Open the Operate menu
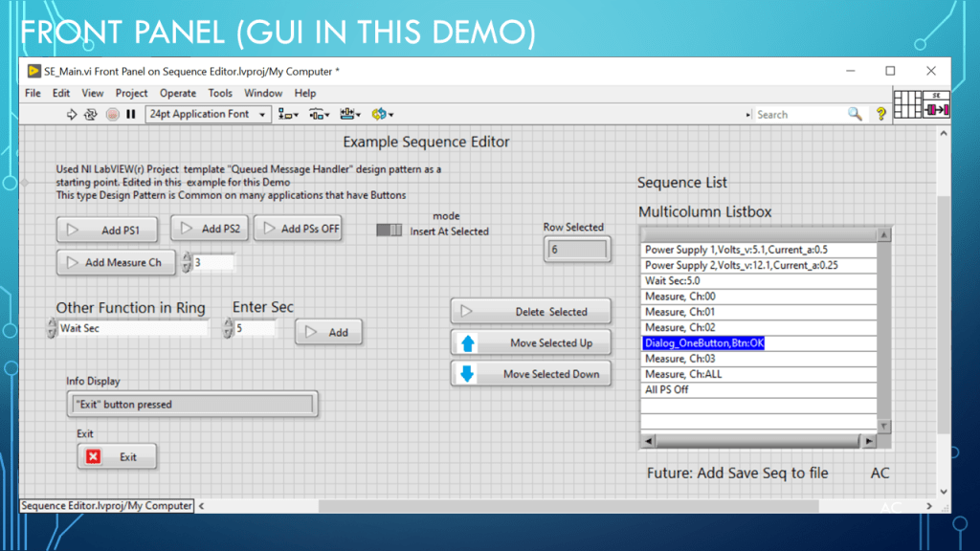The height and width of the screenshot is (551, 980). 177,93
